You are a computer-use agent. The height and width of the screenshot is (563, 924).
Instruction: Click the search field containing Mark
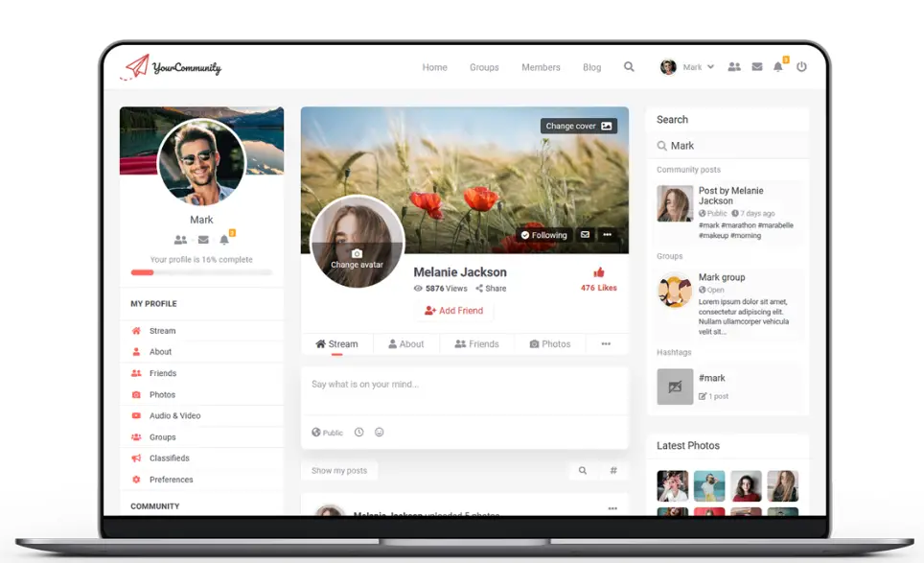(x=728, y=146)
